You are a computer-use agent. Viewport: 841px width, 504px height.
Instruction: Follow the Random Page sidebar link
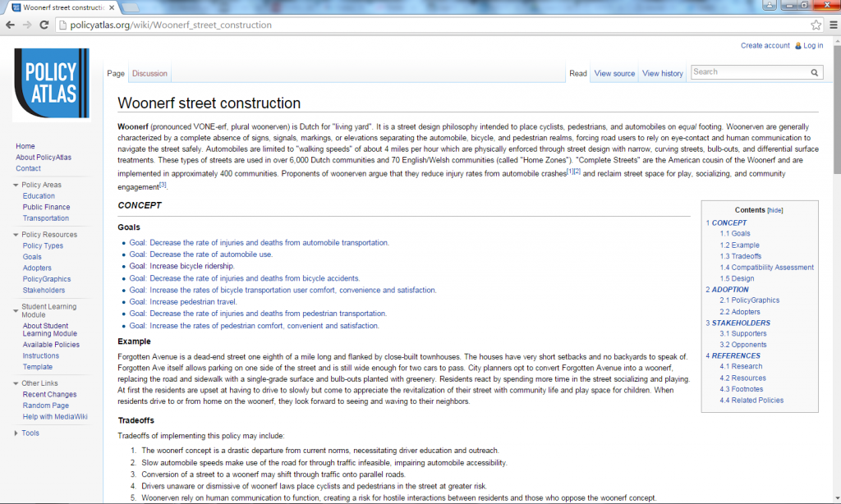pyautogui.click(x=46, y=405)
